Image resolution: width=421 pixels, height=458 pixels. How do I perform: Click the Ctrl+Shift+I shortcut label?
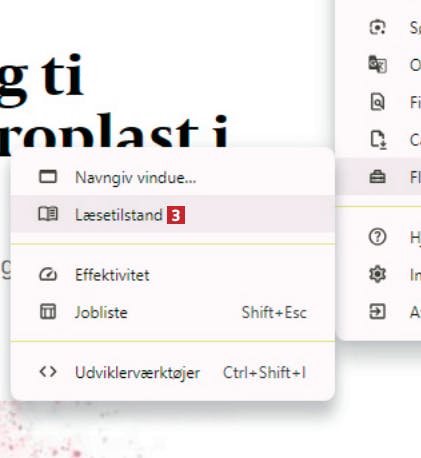(264, 372)
